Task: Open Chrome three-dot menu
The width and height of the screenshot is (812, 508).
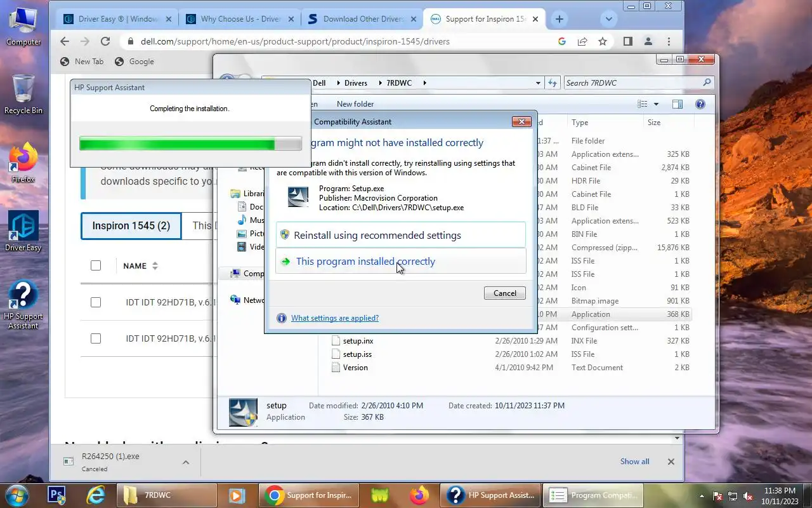Action: coord(669,41)
